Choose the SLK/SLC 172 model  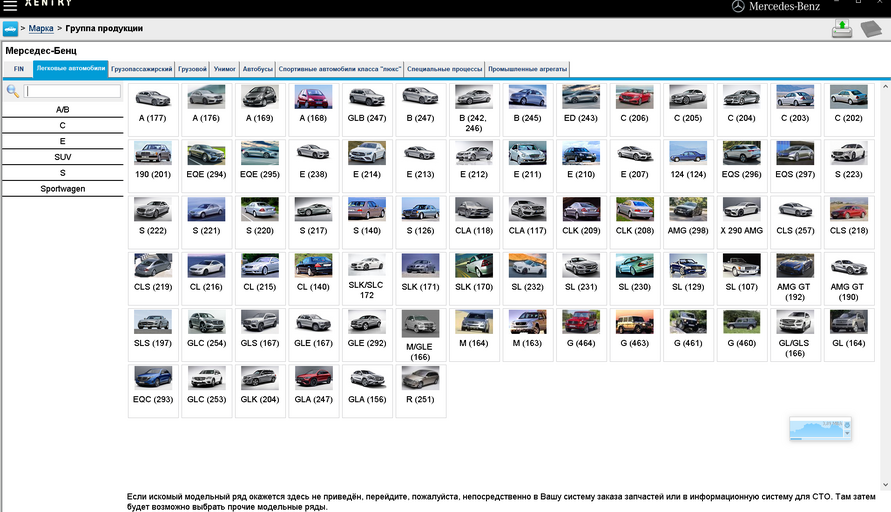point(367,278)
